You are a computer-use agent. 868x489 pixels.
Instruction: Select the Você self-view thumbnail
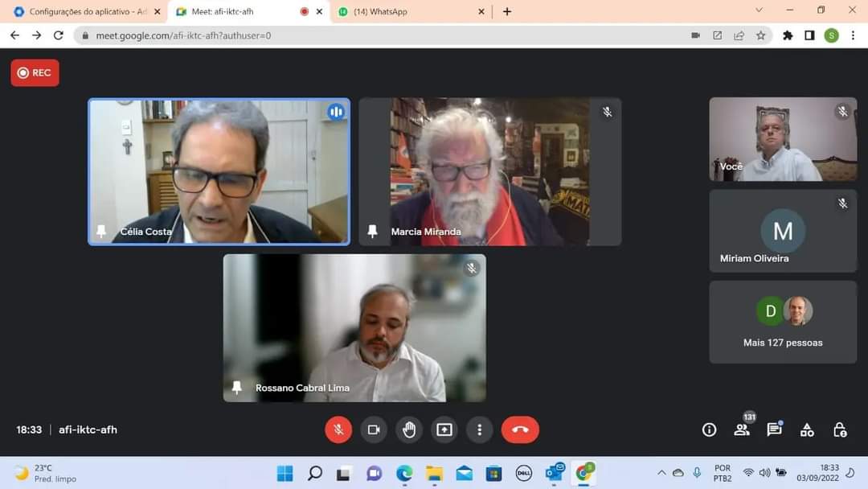783,140
